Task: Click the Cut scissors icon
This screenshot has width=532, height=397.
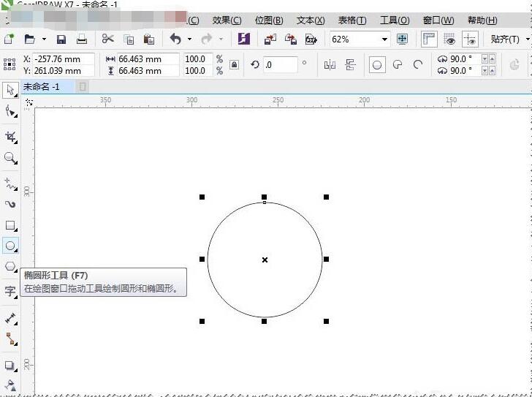Action: click(108, 39)
